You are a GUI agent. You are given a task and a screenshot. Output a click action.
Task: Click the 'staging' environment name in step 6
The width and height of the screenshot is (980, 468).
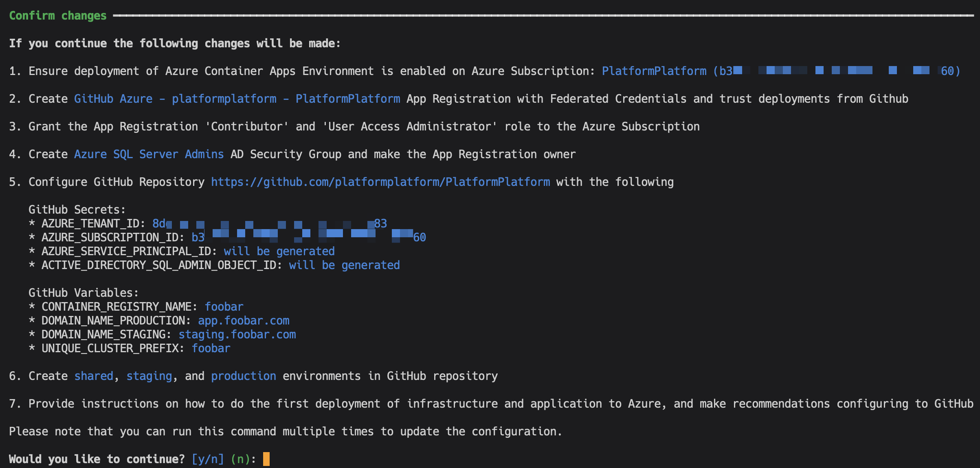coord(149,376)
